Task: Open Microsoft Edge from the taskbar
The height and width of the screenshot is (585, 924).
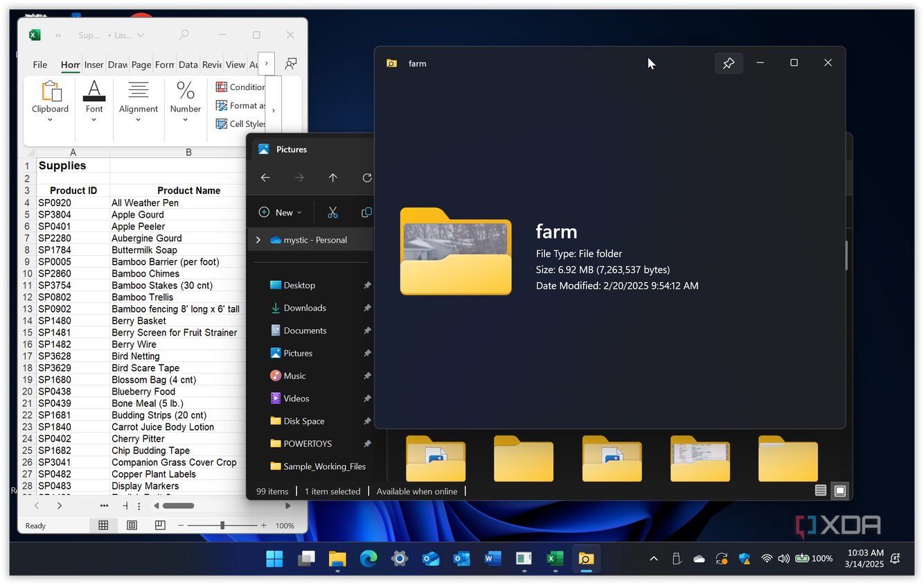Action: pyautogui.click(x=368, y=559)
